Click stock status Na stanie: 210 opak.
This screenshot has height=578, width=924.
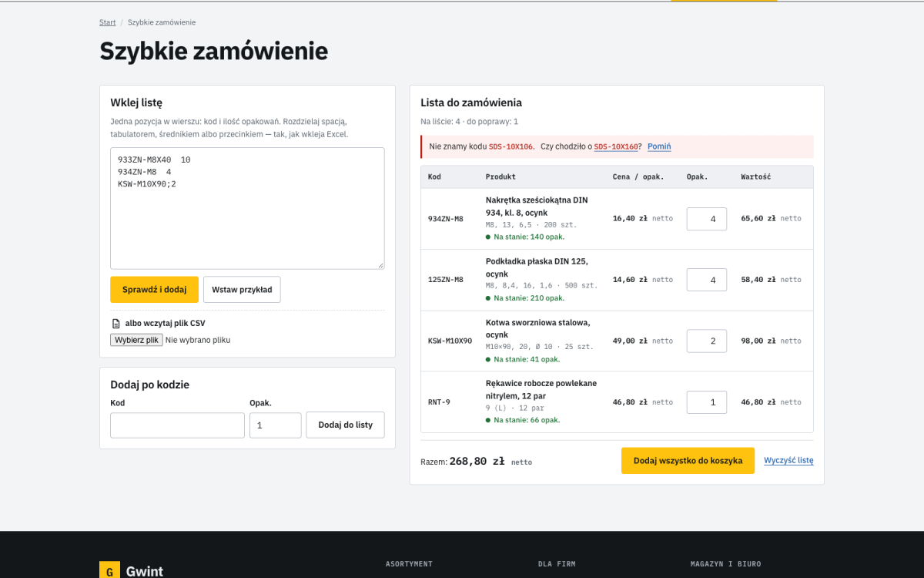coord(525,298)
